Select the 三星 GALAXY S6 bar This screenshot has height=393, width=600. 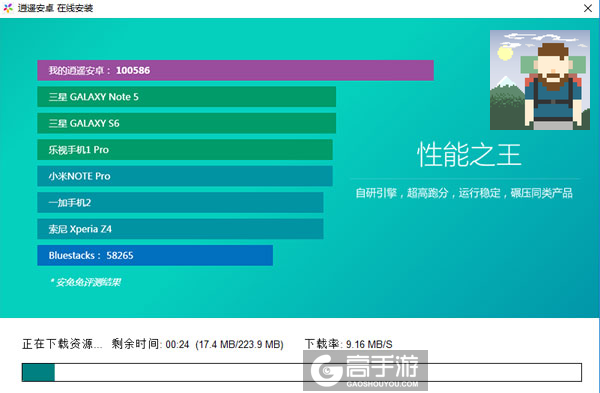point(186,123)
